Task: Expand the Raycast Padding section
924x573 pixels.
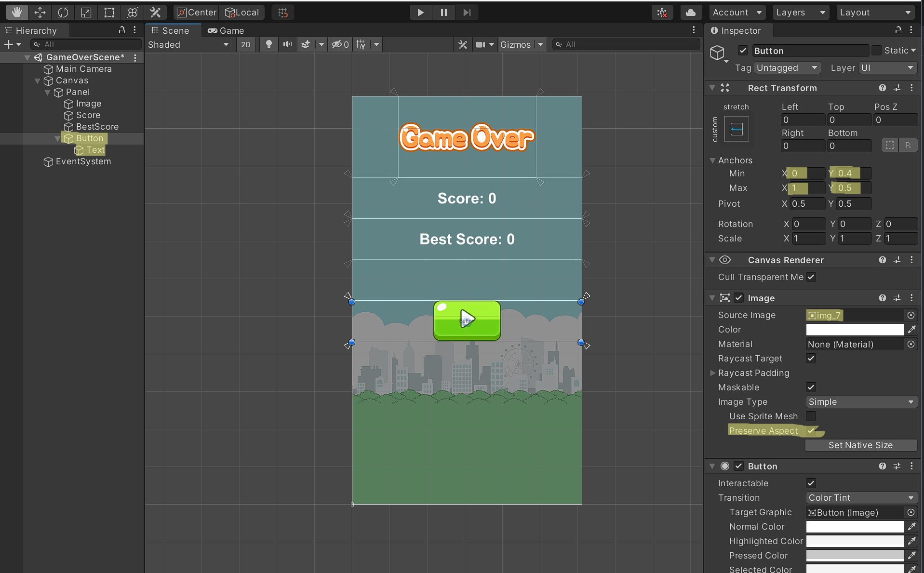Action: 713,373
